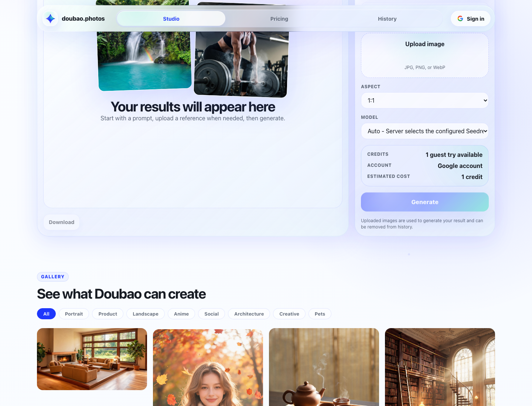Filter gallery by Product
This screenshot has width=532, height=406.
point(108,314)
